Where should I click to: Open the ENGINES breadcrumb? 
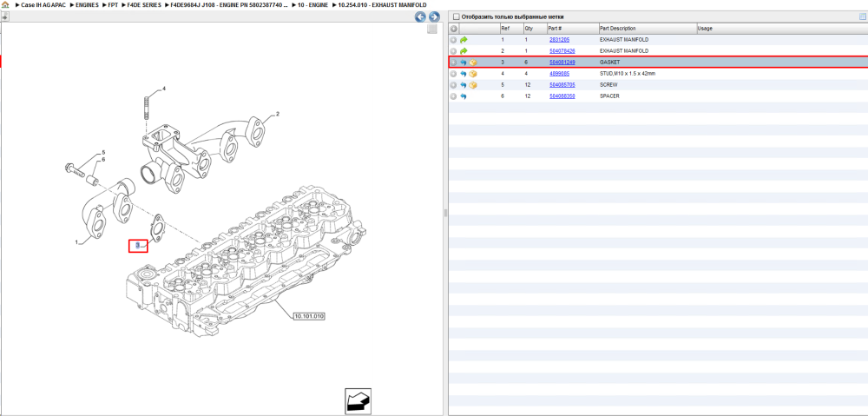(x=87, y=4)
